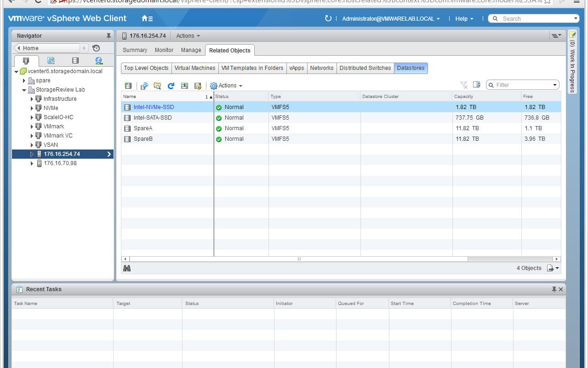
Task: Click the top Search field
Action: tap(534, 19)
